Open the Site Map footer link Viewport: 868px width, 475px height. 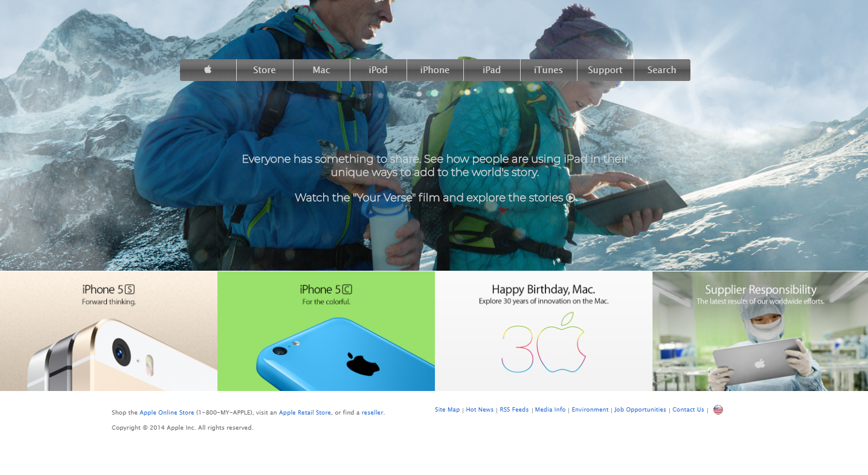pyautogui.click(x=448, y=410)
